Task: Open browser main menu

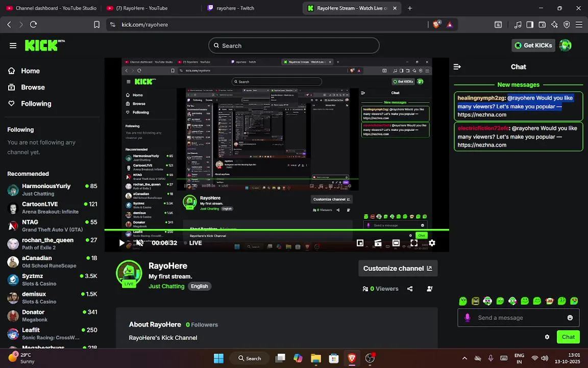Action: coord(579,25)
